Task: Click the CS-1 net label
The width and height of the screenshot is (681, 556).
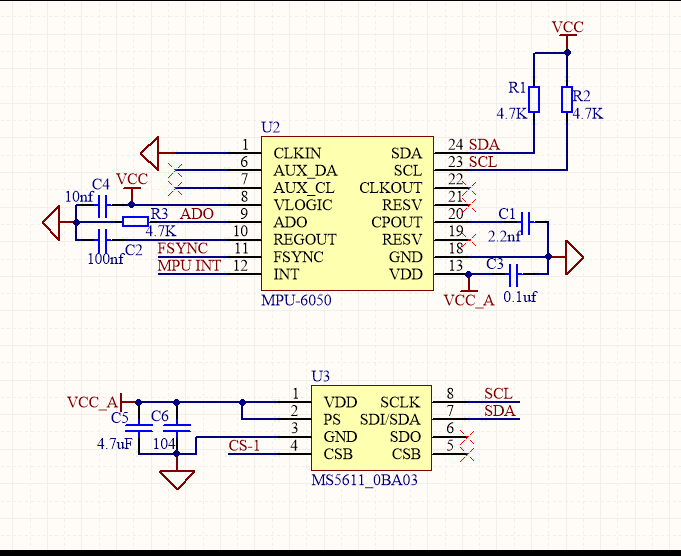Action: [244, 446]
